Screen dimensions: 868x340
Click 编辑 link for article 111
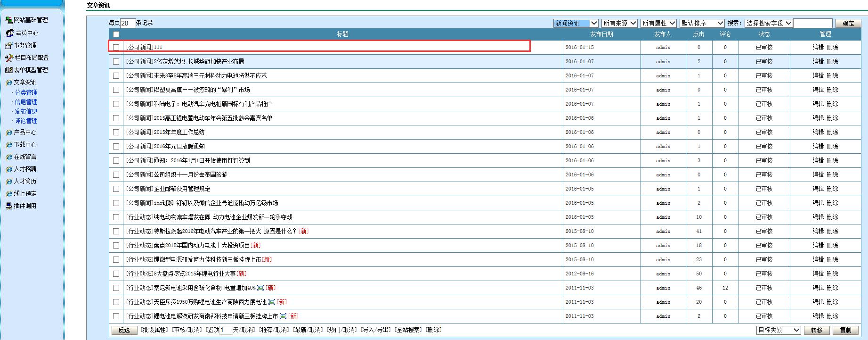(x=818, y=47)
